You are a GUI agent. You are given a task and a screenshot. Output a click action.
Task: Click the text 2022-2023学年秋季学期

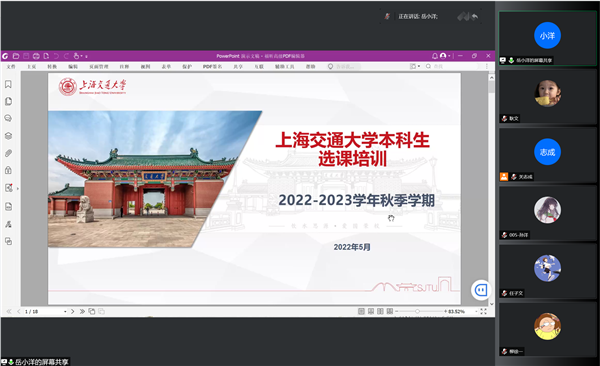tap(356, 200)
